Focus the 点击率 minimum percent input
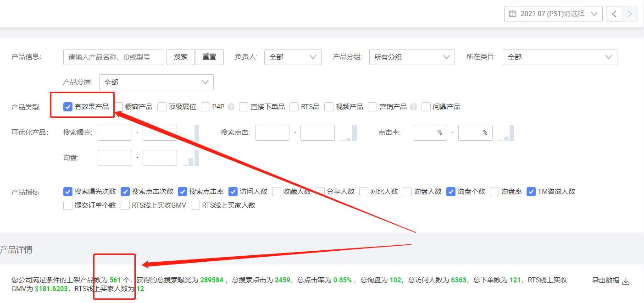The width and height of the screenshot is (644, 303). point(430,132)
